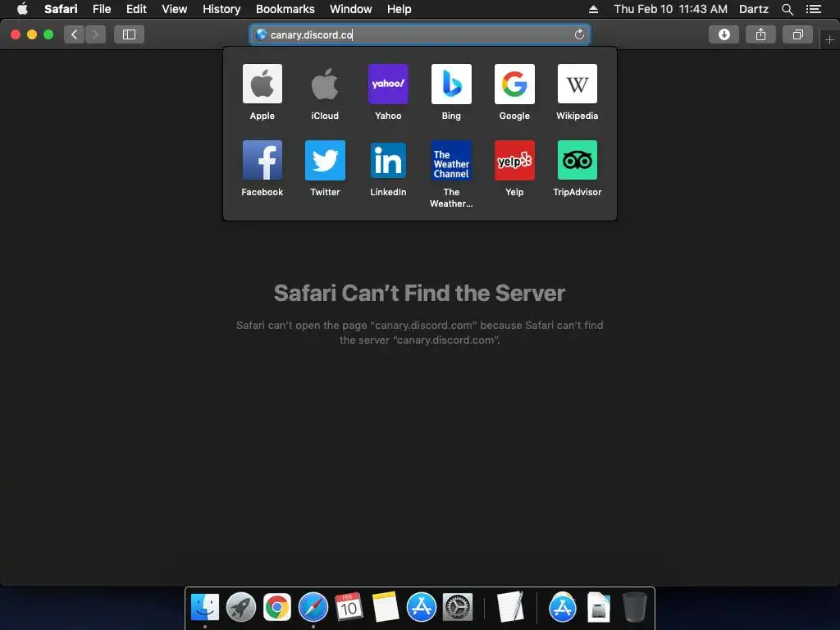
Task: Go forward with the forward arrow button
Action: [x=95, y=34]
